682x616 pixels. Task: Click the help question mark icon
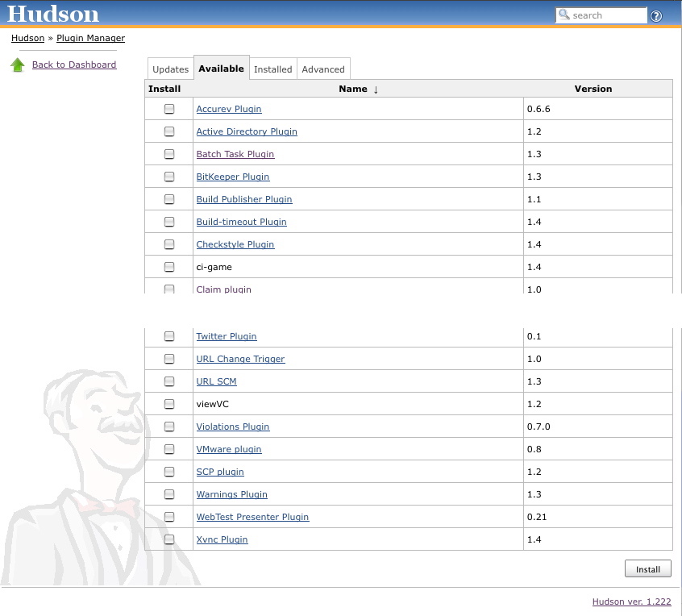tap(656, 16)
